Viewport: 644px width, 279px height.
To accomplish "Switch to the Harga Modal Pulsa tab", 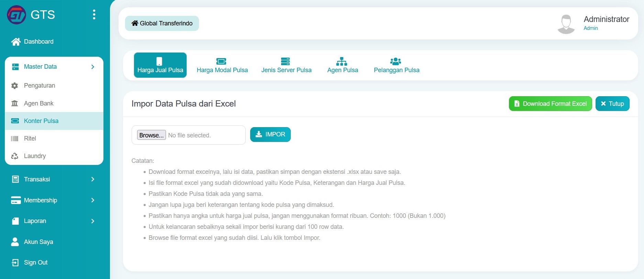I will 222,65.
